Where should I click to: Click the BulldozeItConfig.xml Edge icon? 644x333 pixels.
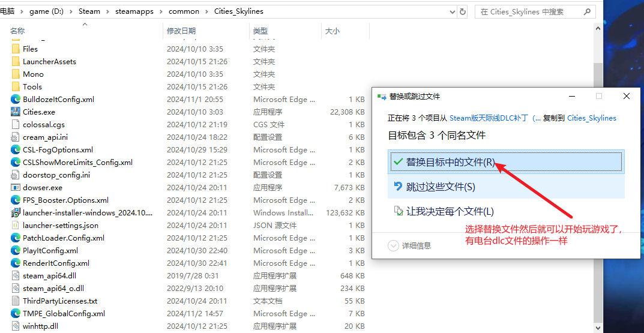(x=16, y=100)
